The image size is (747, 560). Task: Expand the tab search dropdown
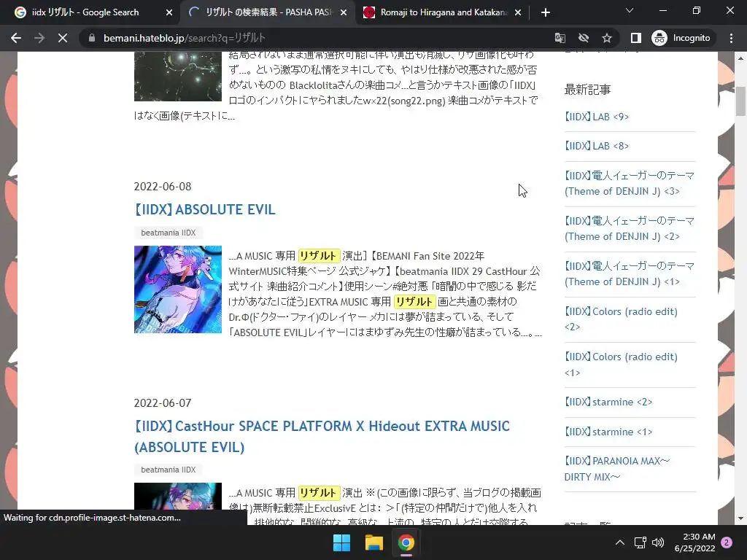630,10
